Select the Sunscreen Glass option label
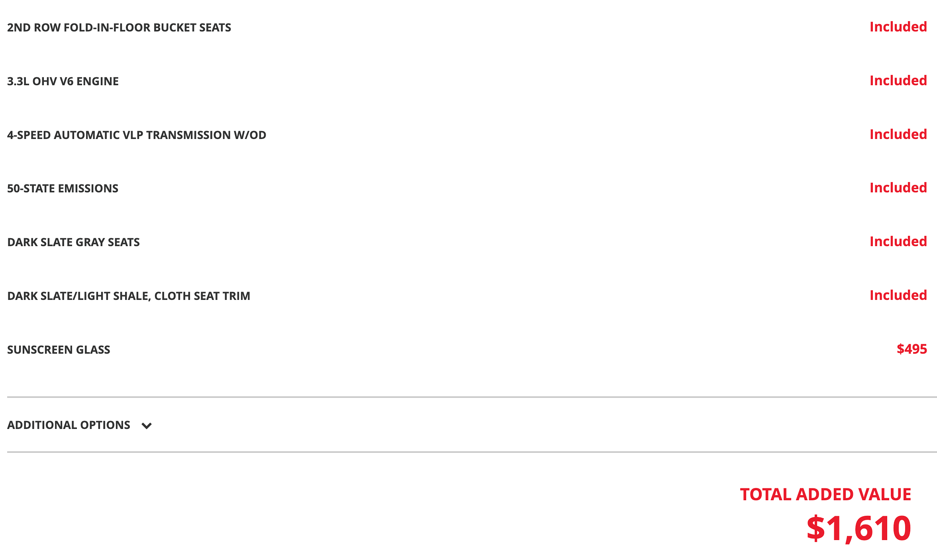The height and width of the screenshot is (560, 937). point(59,350)
